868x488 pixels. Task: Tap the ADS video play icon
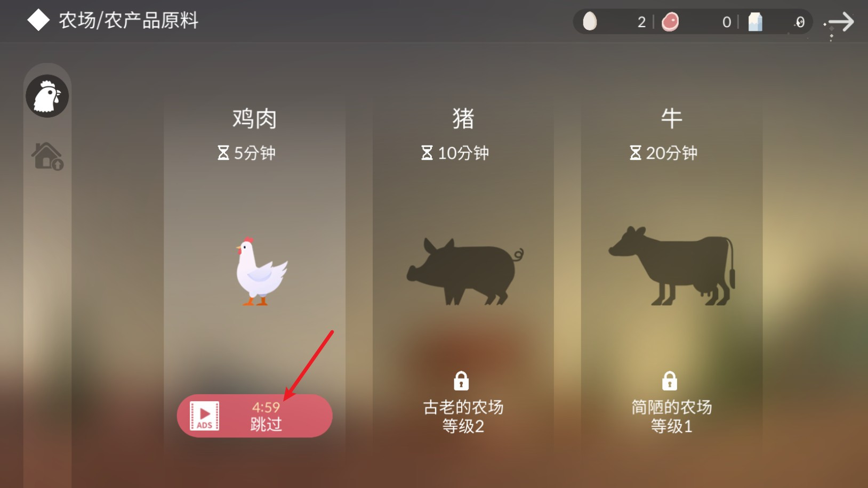pyautogui.click(x=205, y=416)
